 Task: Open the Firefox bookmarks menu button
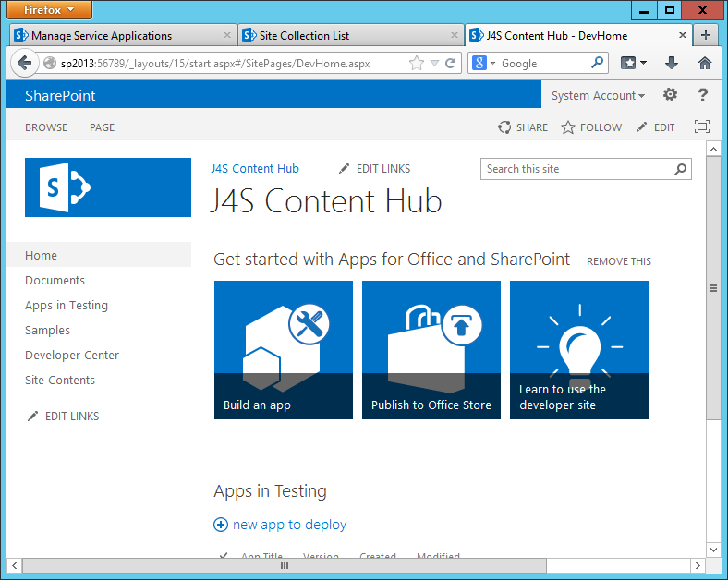(x=634, y=63)
